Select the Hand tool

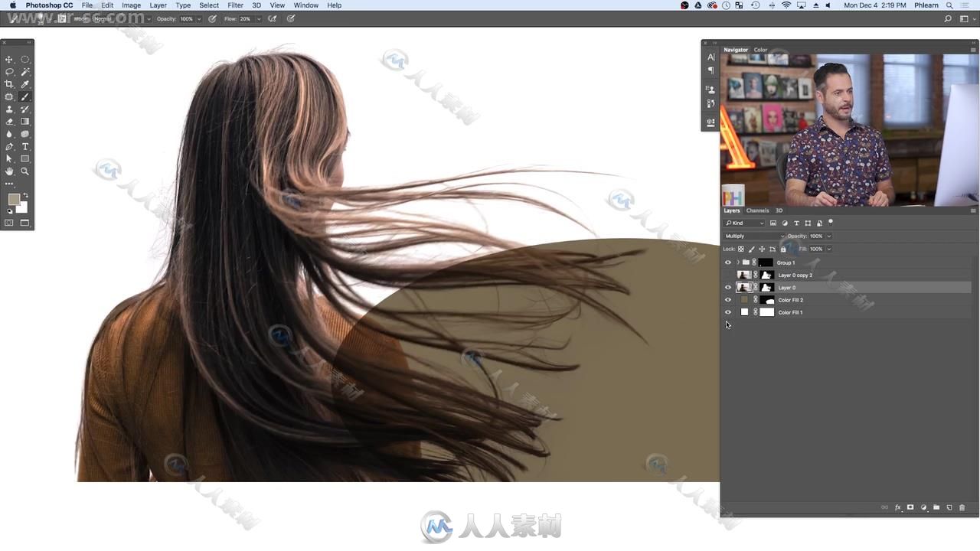tap(9, 171)
